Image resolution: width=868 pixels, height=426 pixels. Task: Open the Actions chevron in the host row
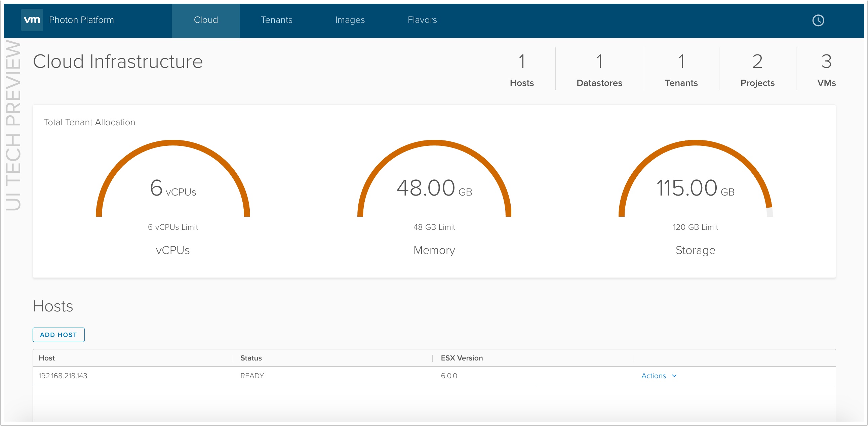coord(674,376)
